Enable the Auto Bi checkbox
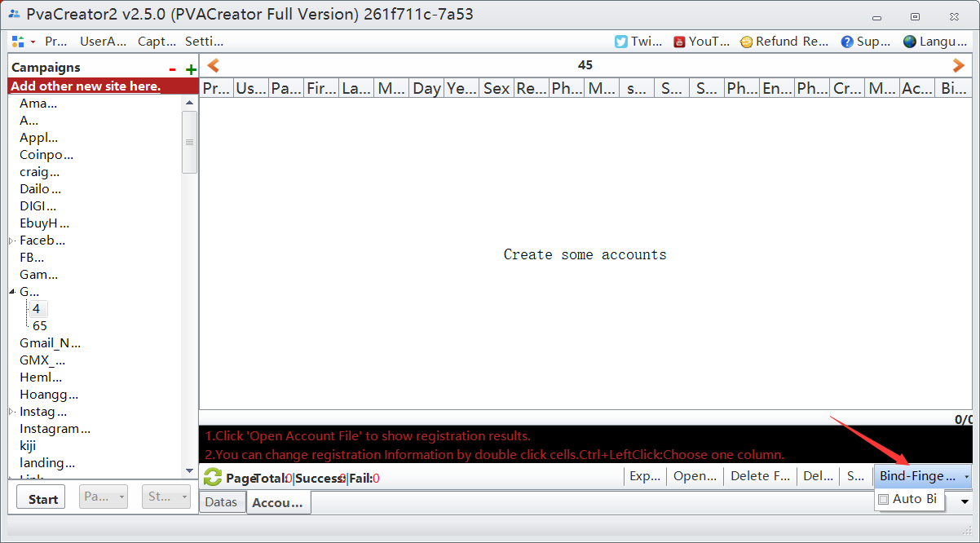 pyautogui.click(x=883, y=499)
